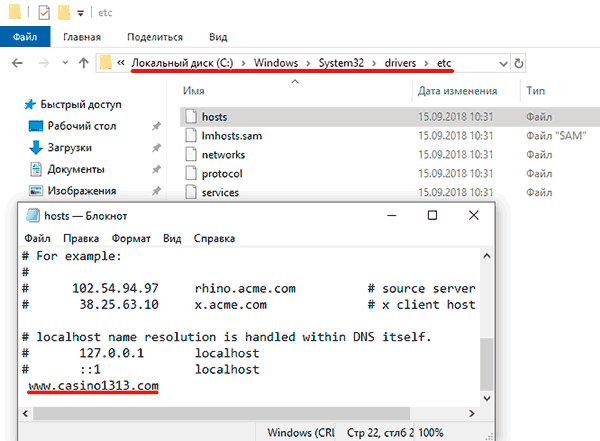Click the drivers breadcrumb segment
This screenshot has width=600, height=441.
pos(400,62)
